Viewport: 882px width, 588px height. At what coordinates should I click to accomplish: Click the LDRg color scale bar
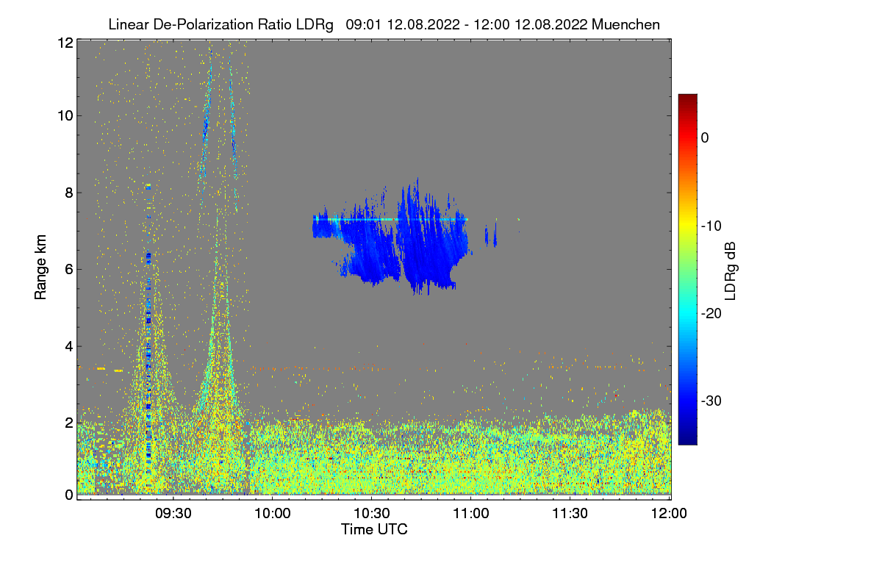pyautogui.click(x=687, y=269)
